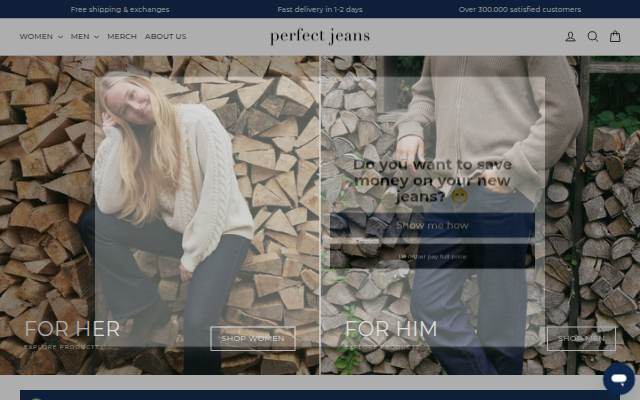Click the woman in sweater hero image
640x400 pixels.
click(159, 215)
